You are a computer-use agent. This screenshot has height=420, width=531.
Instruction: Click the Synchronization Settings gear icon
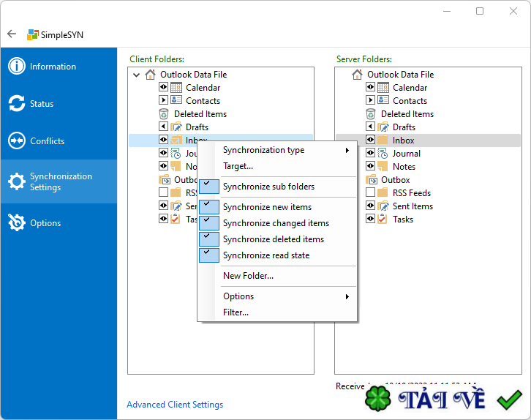coord(17,181)
